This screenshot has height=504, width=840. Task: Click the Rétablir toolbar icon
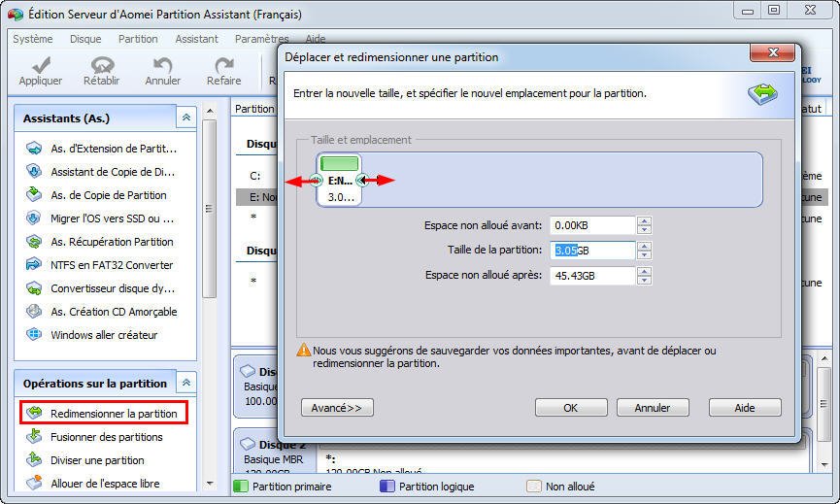coord(102,65)
